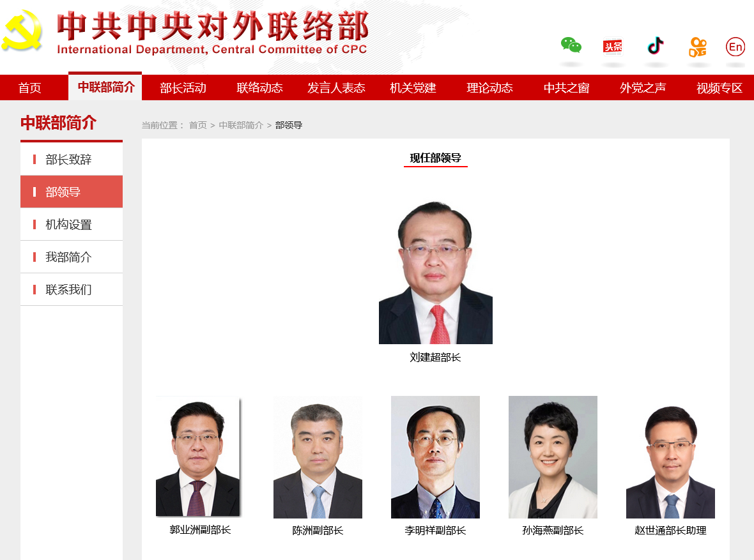Click the 首页 breadcrumb link
Screen dimensions: 754x560
(x=197, y=125)
